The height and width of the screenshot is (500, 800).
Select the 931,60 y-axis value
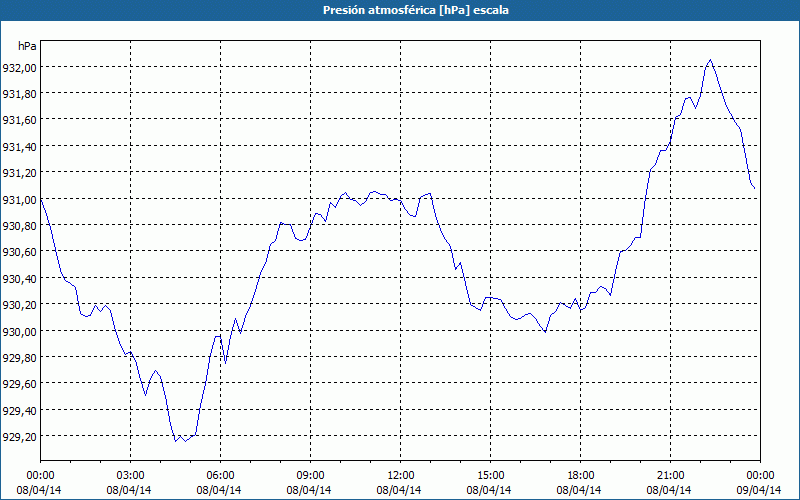[x=19, y=120]
